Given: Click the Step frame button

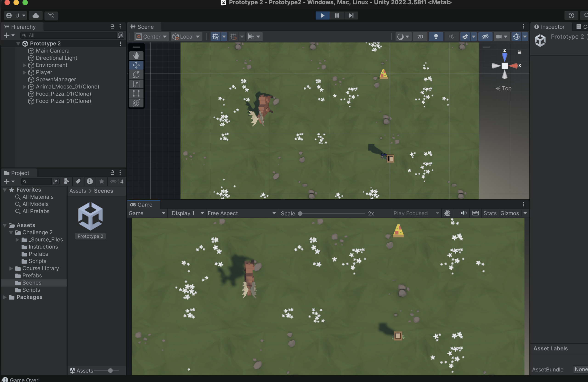Looking at the screenshot, I should pos(351,16).
